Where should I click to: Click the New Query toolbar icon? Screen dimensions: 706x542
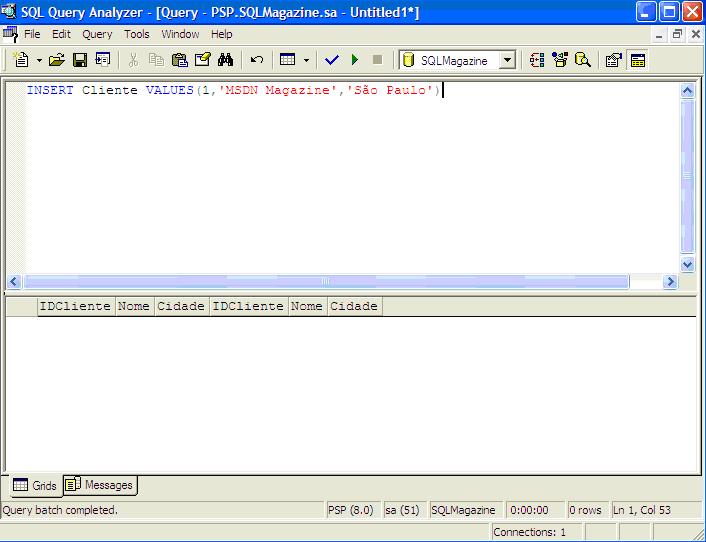click(21, 60)
